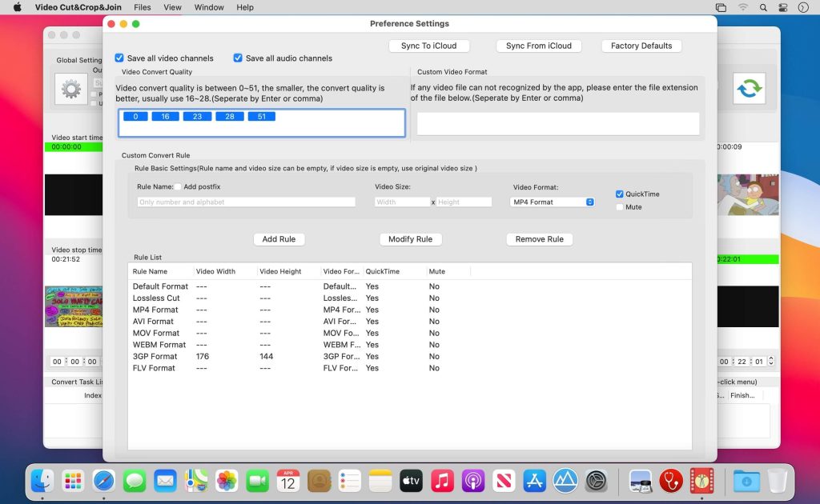Open the Video Format dropdown showing MP4 Format
Viewport: 820px width, 504px height.
tap(553, 202)
